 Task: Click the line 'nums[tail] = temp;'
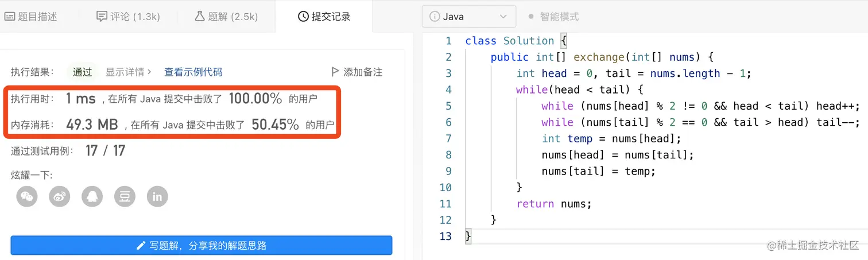tap(599, 171)
